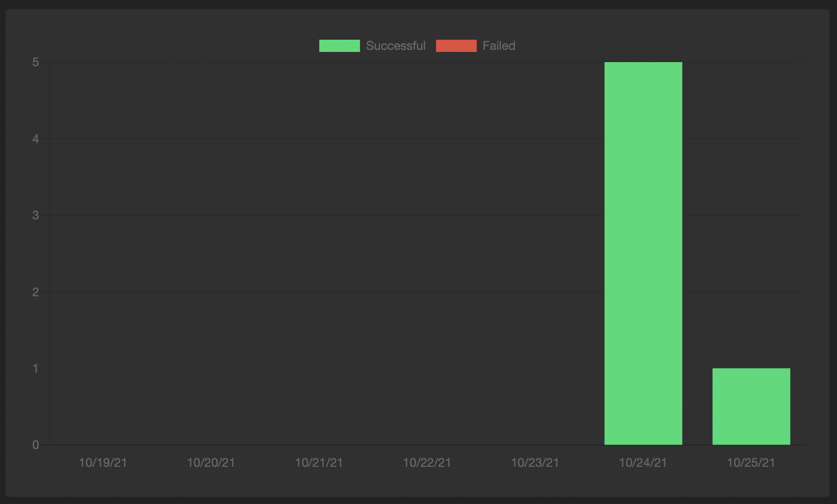Image resolution: width=837 pixels, height=504 pixels.
Task: Click the y-axis value 1
Action: 36,368
